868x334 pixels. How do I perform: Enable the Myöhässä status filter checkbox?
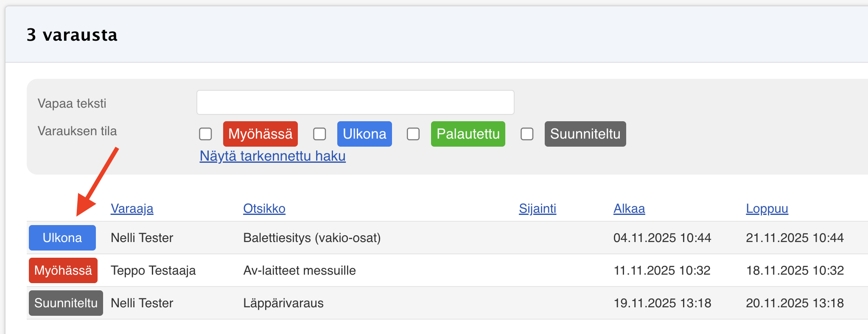[x=205, y=134]
